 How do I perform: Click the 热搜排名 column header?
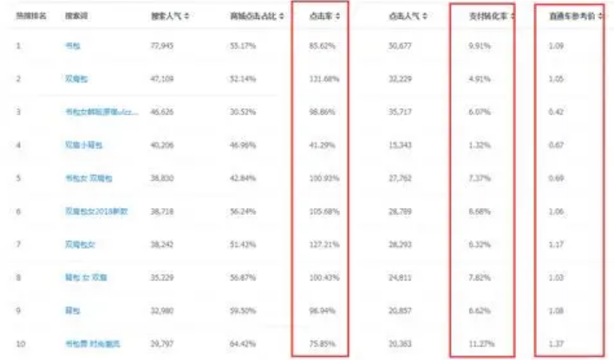pyautogui.click(x=31, y=16)
